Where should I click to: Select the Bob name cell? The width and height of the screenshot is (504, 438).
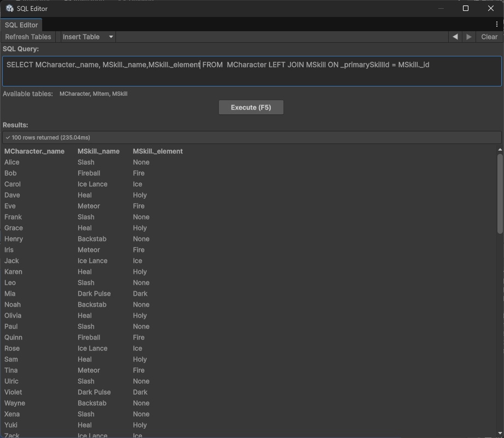click(x=10, y=173)
